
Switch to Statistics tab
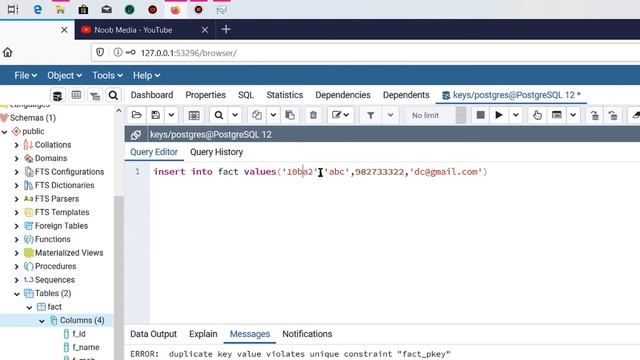click(x=284, y=95)
